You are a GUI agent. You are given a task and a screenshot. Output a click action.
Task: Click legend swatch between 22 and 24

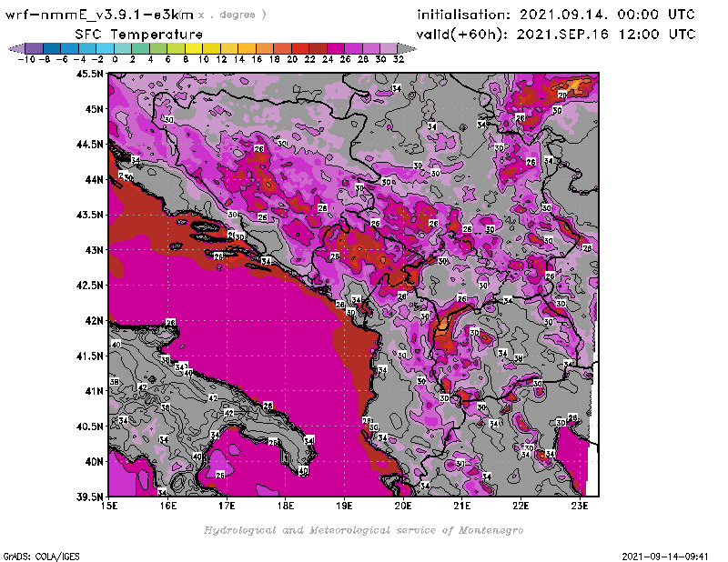click(318, 48)
